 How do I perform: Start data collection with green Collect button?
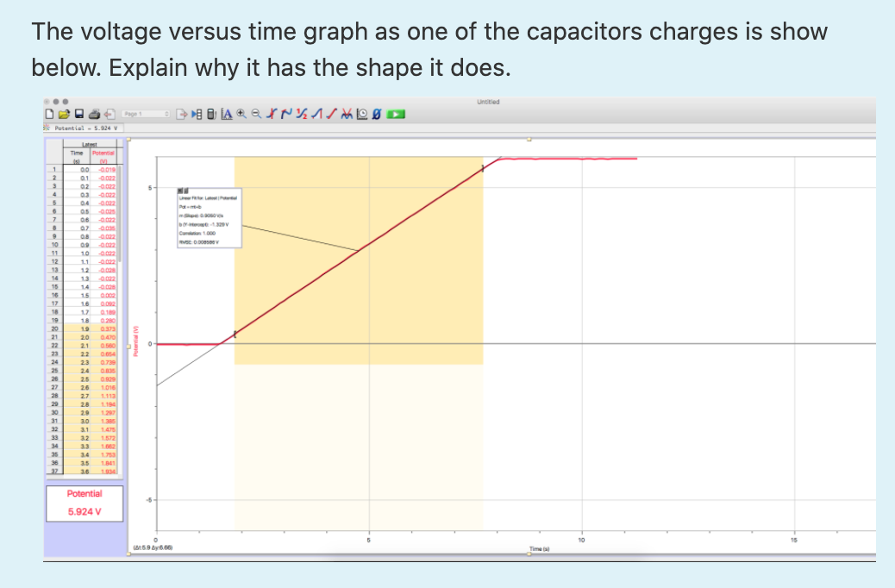tap(394, 113)
